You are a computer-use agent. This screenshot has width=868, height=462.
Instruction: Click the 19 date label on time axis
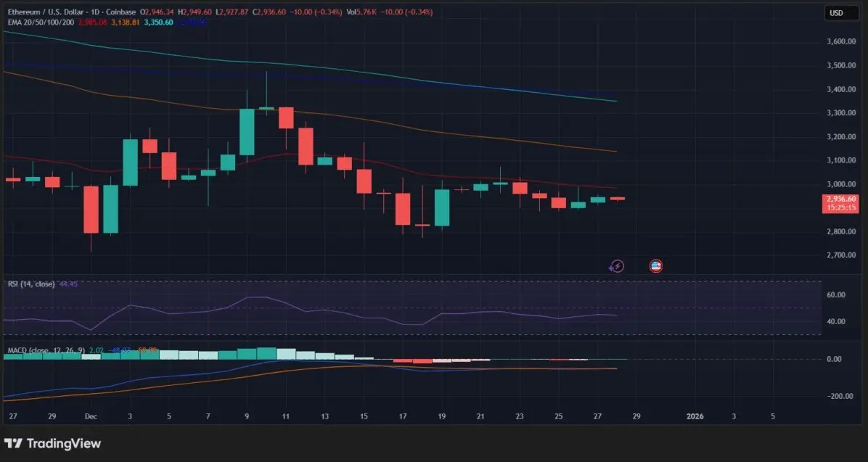coord(442,416)
